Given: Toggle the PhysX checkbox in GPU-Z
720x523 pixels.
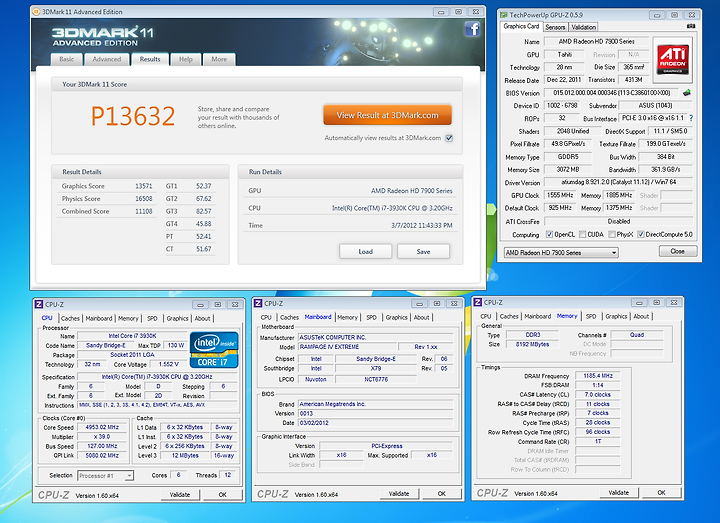Looking at the screenshot, I should tap(612, 234).
